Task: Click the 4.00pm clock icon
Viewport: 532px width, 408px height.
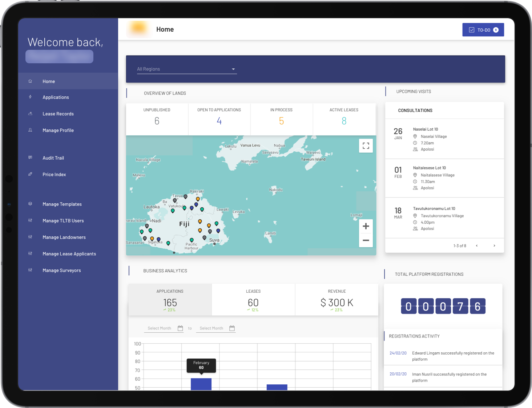Action: click(x=415, y=222)
